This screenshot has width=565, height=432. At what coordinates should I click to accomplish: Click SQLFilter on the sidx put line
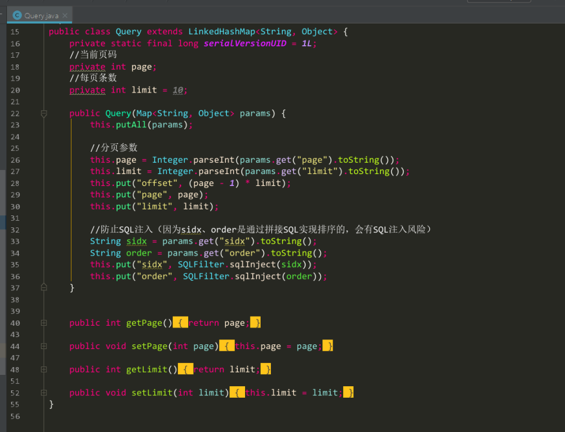point(201,264)
